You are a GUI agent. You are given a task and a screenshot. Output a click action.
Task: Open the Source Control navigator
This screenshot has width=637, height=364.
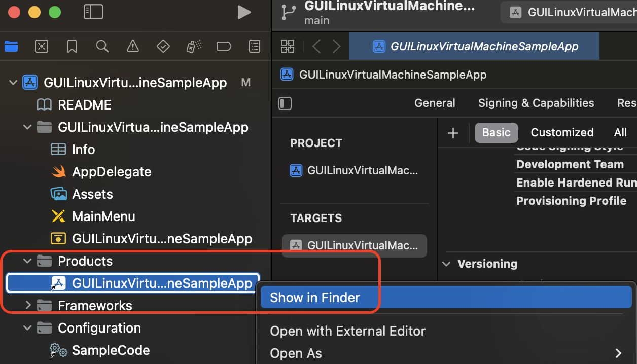click(42, 47)
